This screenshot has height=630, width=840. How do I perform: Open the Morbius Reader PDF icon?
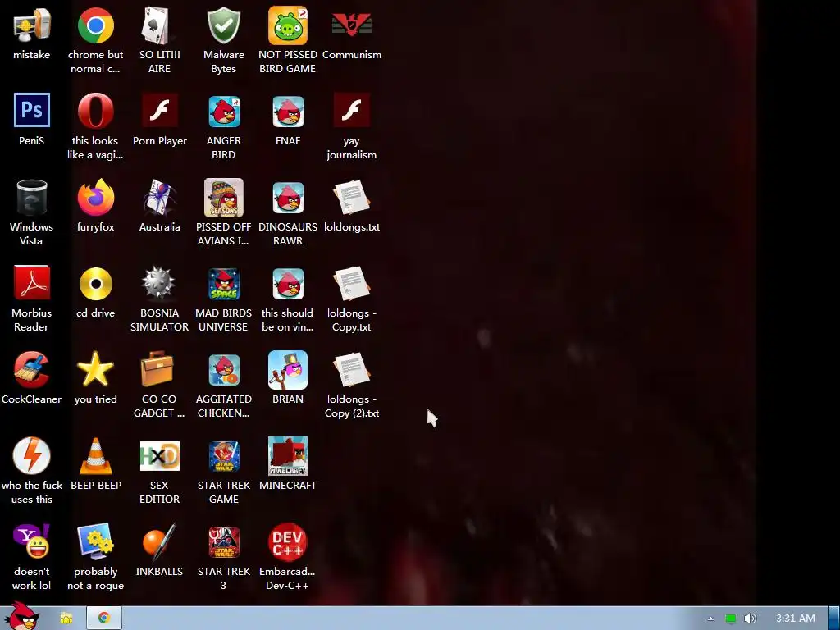(32, 283)
